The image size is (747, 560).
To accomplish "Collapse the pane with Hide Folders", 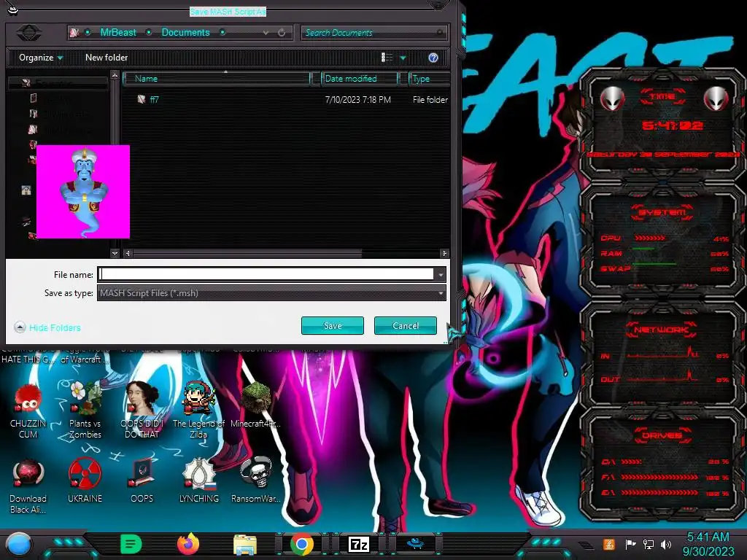I will coord(47,327).
